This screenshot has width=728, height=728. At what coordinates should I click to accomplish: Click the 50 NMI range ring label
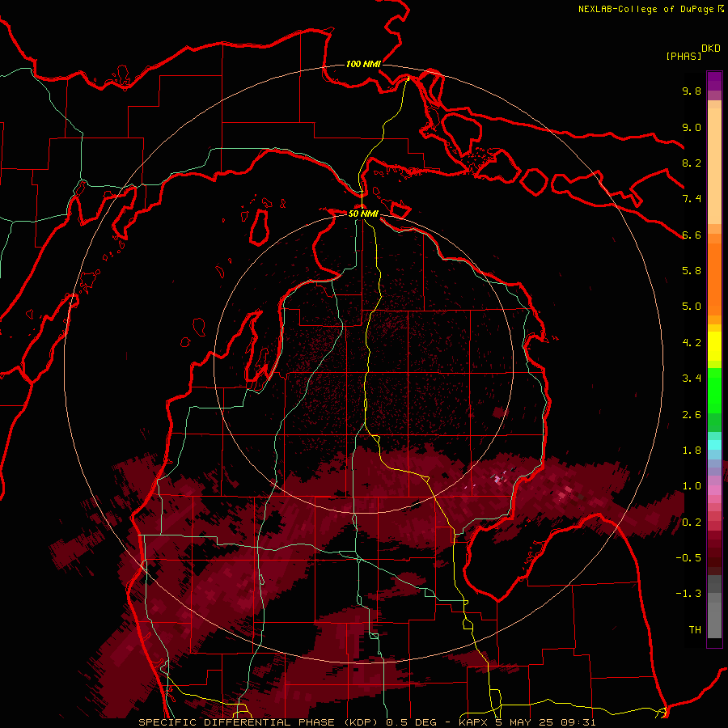(x=363, y=214)
